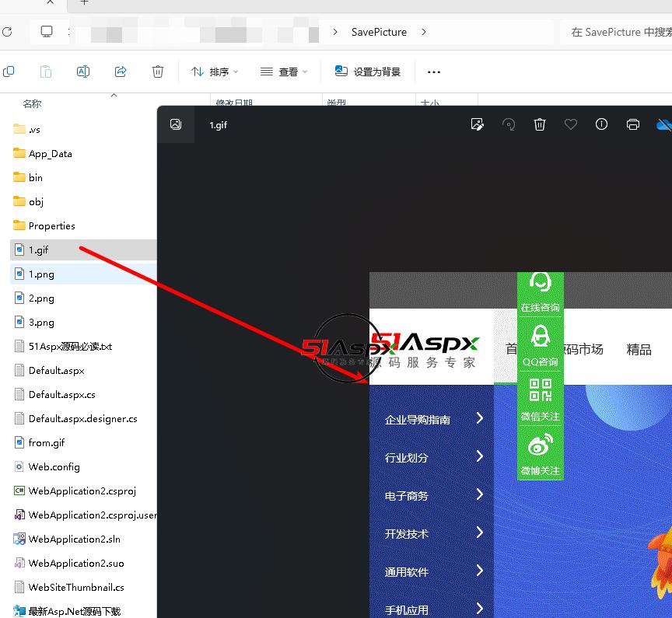
Task: Delete the image using viewer trash icon
Action: [x=540, y=124]
